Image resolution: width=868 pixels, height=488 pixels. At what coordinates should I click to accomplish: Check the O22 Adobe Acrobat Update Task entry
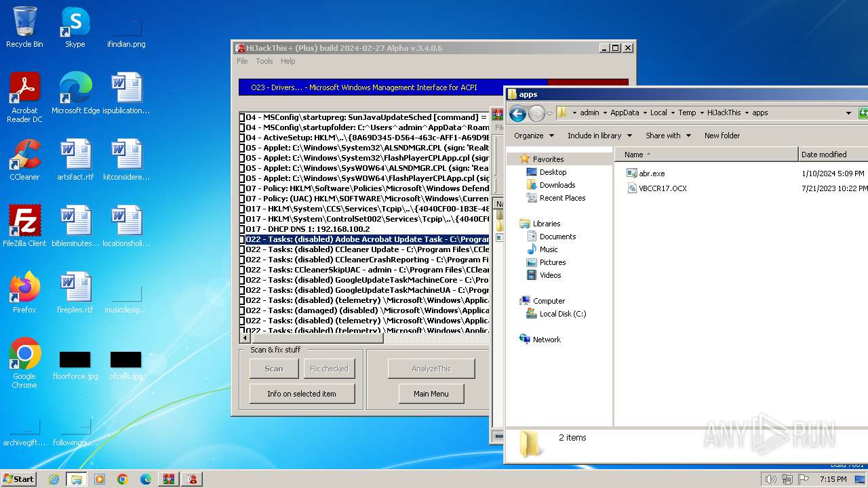coord(242,239)
